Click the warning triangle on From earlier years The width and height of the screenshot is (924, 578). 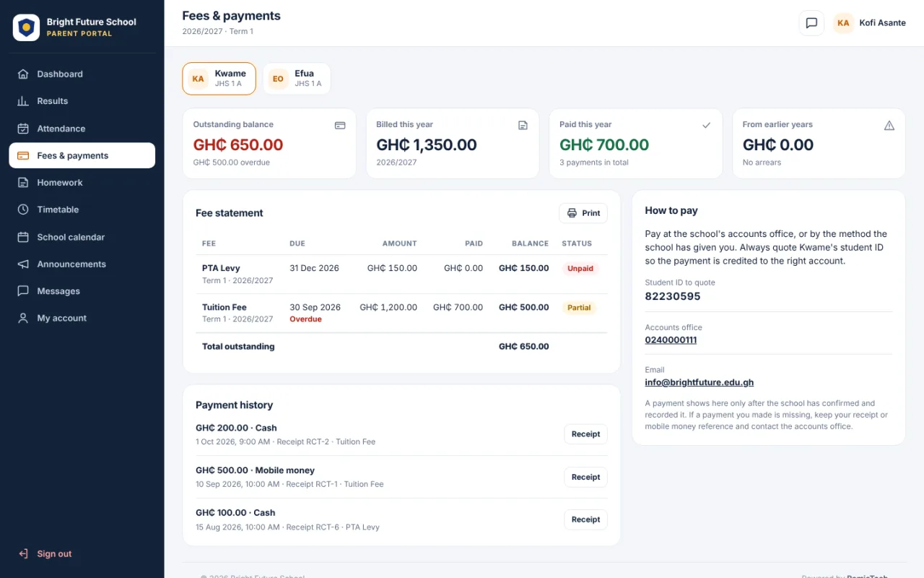click(x=889, y=125)
